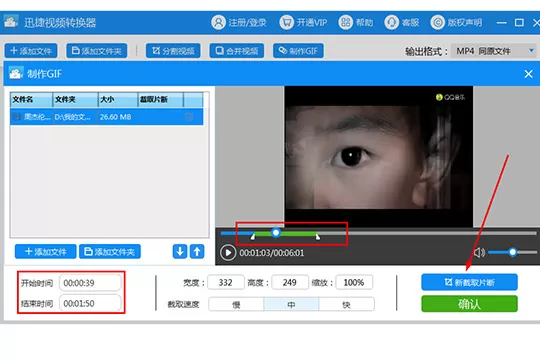Maximize the 迅捷视频转换器 window
The width and height of the screenshot is (540, 360).
pos(519,22)
